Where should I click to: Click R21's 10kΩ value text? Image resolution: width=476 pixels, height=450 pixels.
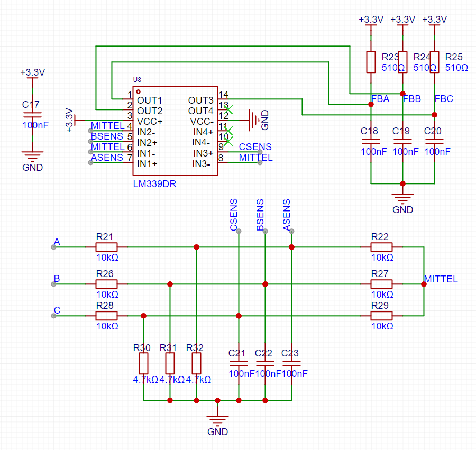tap(107, 258)
